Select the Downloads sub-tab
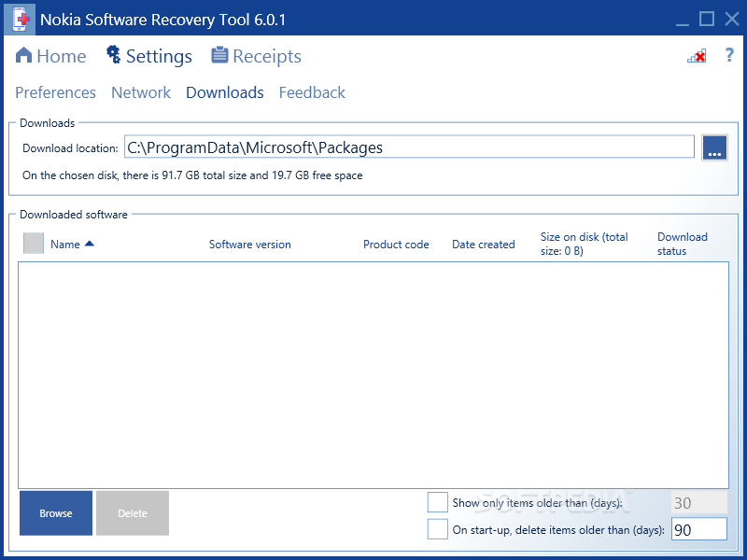The width and height of the screenshot is (747, 560). [x=224, y=92]
